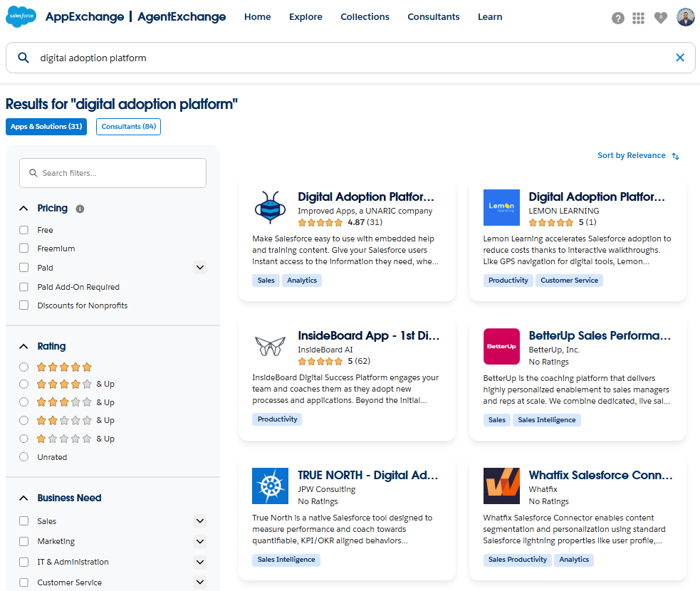Select the one star & Up radio
This screenshot has width=700, height=591.
pyautogui.click(x=23, y=439)
